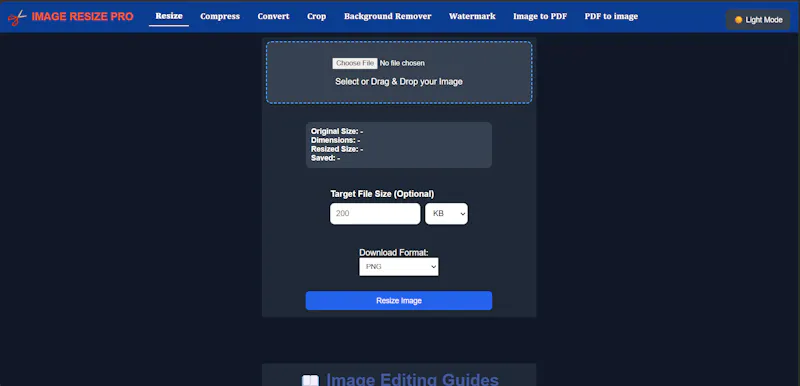Open the Image to PDF tab
This screenshot has width=800, height=386.
point(540,16)
